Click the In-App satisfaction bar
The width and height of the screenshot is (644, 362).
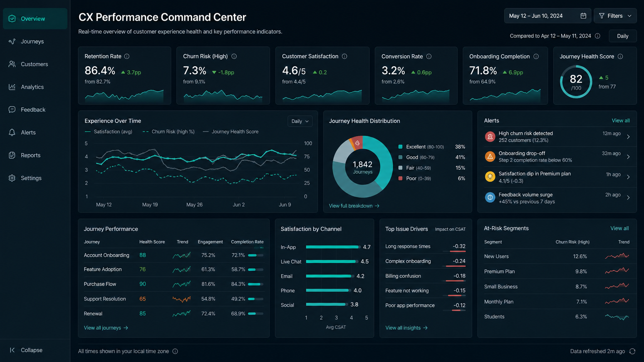333,247
